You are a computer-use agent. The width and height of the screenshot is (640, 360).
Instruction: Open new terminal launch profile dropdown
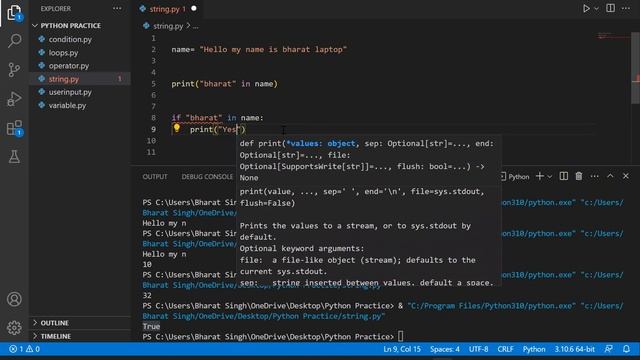click(x=550, y=176)
